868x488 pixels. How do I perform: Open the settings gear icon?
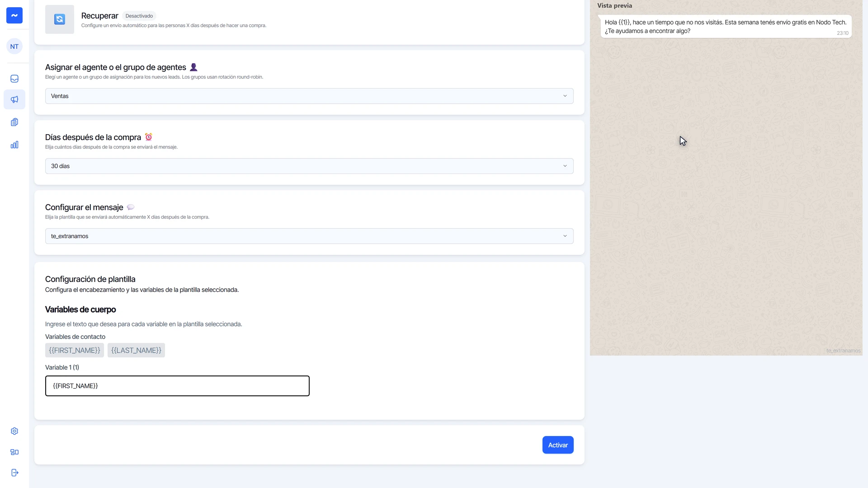(14, 431)
